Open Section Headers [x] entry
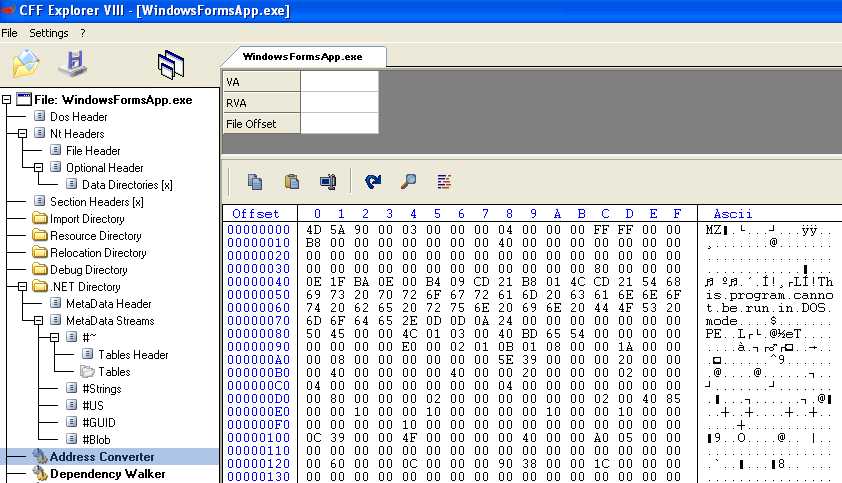Viewport: 842px width, 483px height. tap(97, 202)
